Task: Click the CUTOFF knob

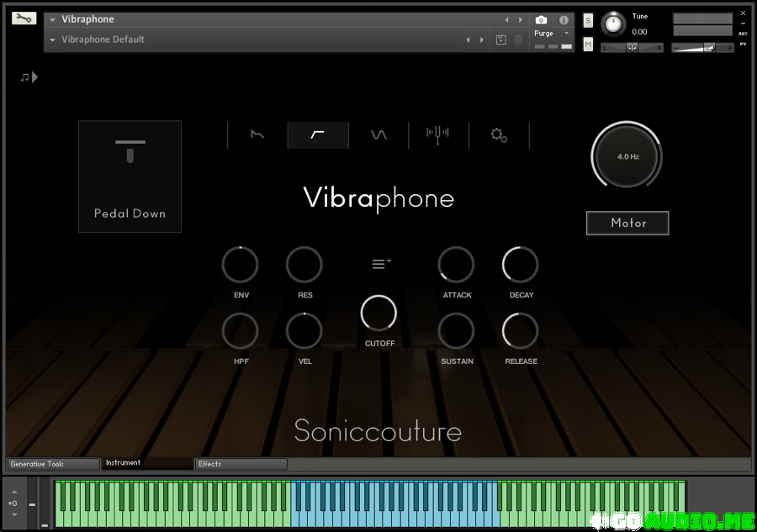Action: tap(378, 313)
